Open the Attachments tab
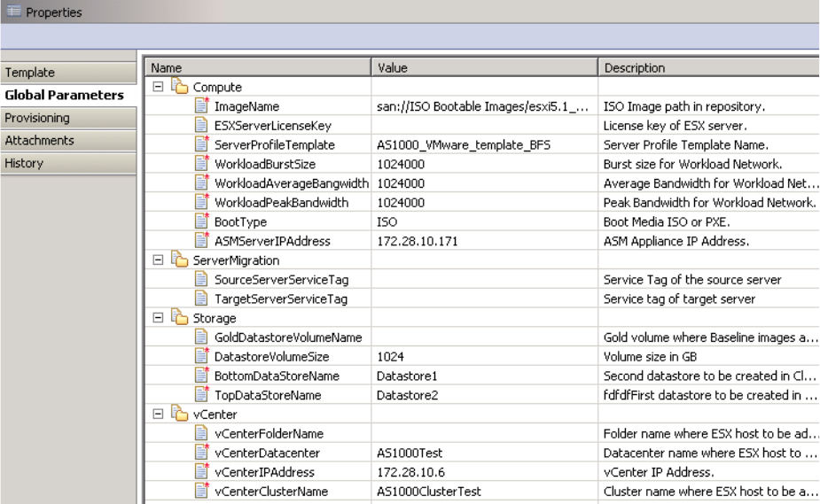 (38, 141)
